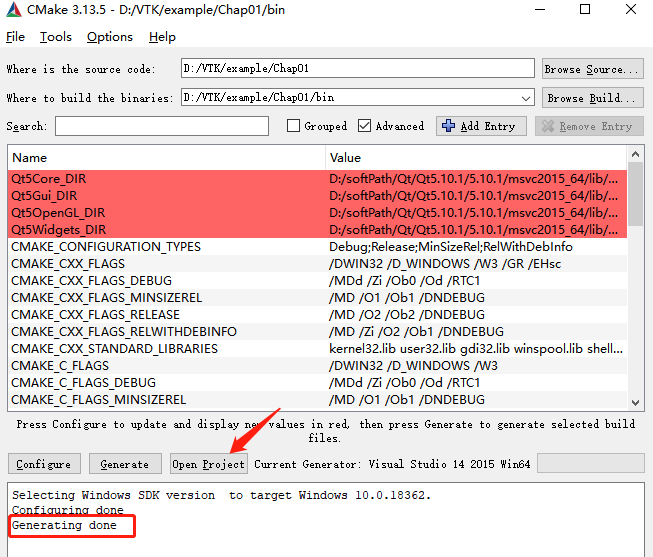Viewport: 653px width, 557px height.
Task: Click the Generate button
Action: pos(125,464)
